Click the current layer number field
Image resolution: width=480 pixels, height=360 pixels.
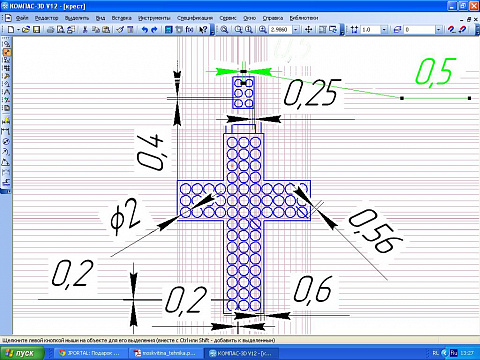pyautogui.click(x=420, y=30)
